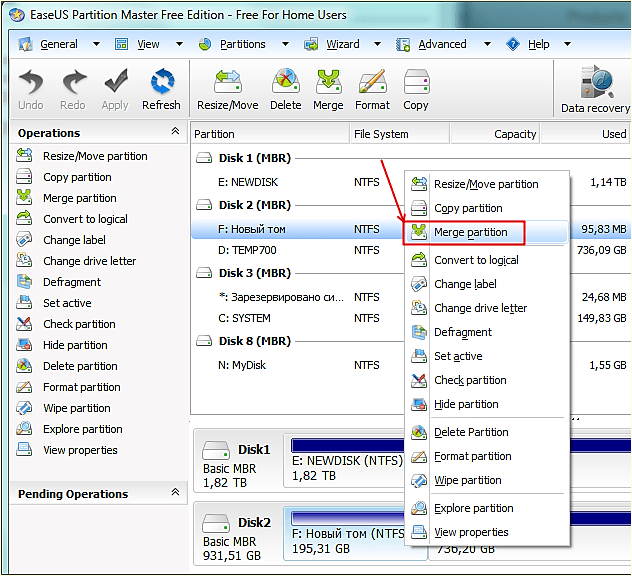Choose Delete Partition in context menu

[487, 432]
